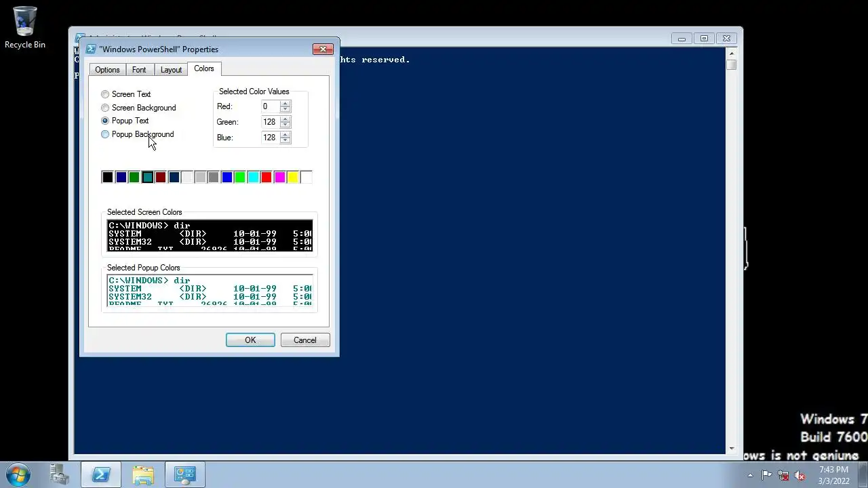
Task: Select the Popup Background radio button
Action: (x=105, y=134)
